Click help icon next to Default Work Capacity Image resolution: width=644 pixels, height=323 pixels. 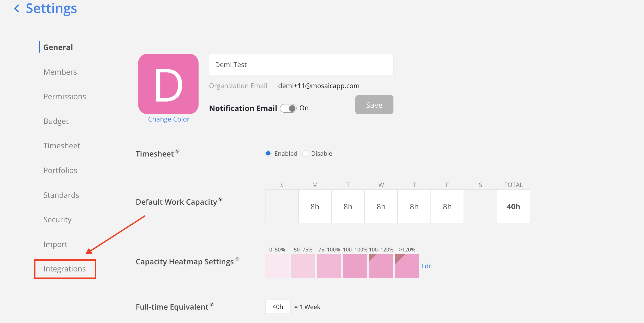tap(220, 199)
